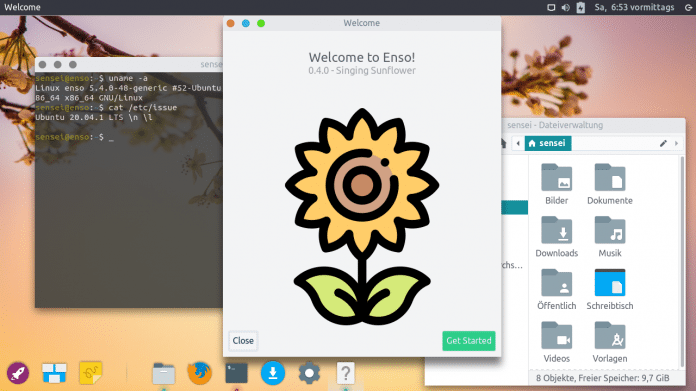Open the rocket launcher icon in the dock

pyautogui.click(x=18, y=373)
